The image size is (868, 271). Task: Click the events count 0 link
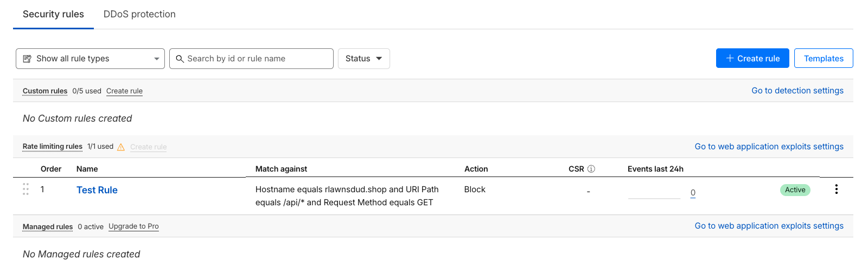tap(693, 193)
